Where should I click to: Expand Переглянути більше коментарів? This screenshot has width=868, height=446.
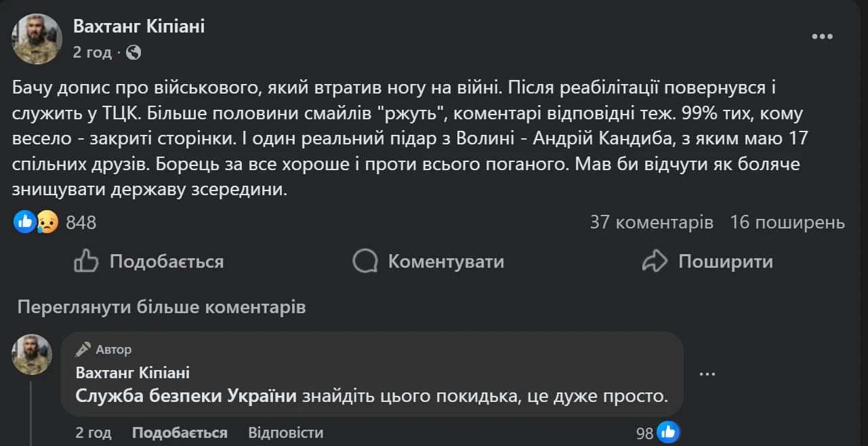coord(161,307)
